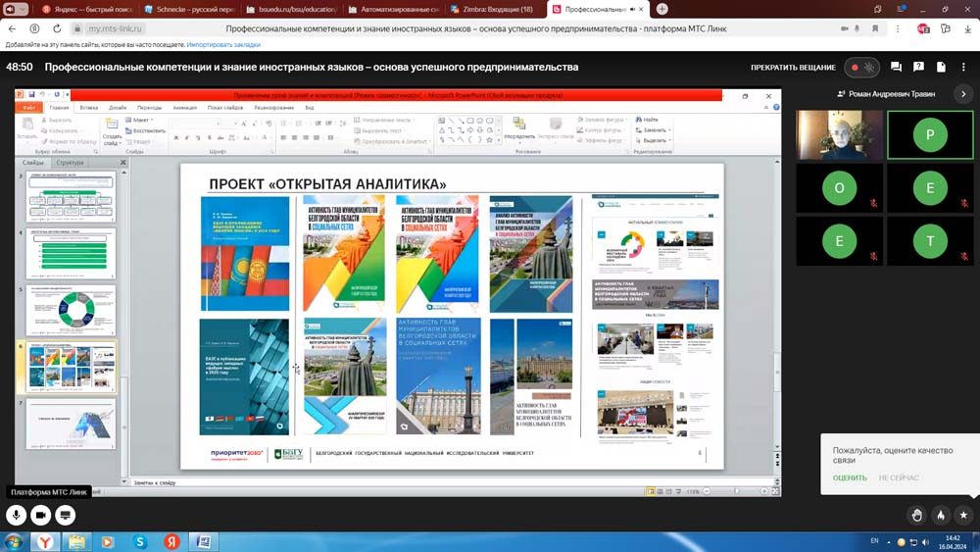
Task: Open Skype from the Windows taskbar
Action: 140,542
